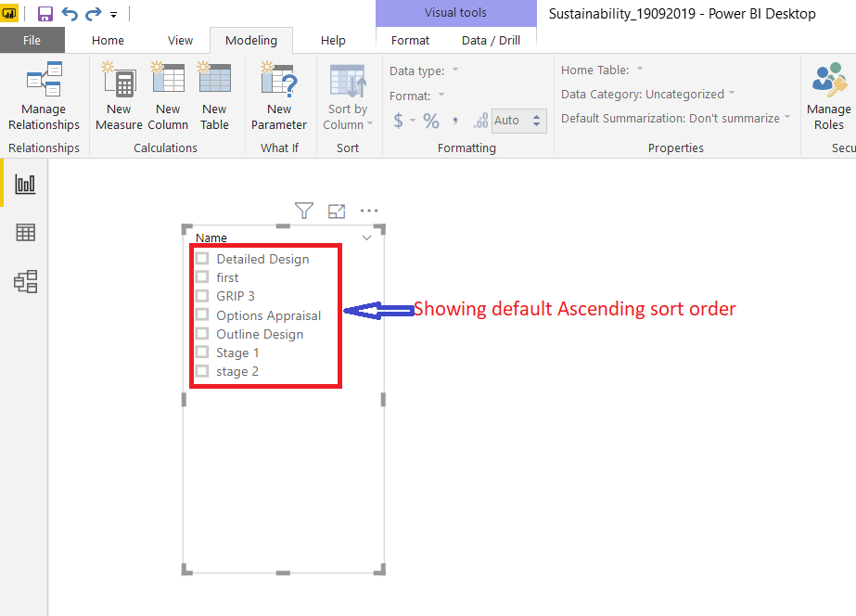Viewport: 856px width, 616px height.
Task: Select the Modeling tab
Action: tap(251, 41)
